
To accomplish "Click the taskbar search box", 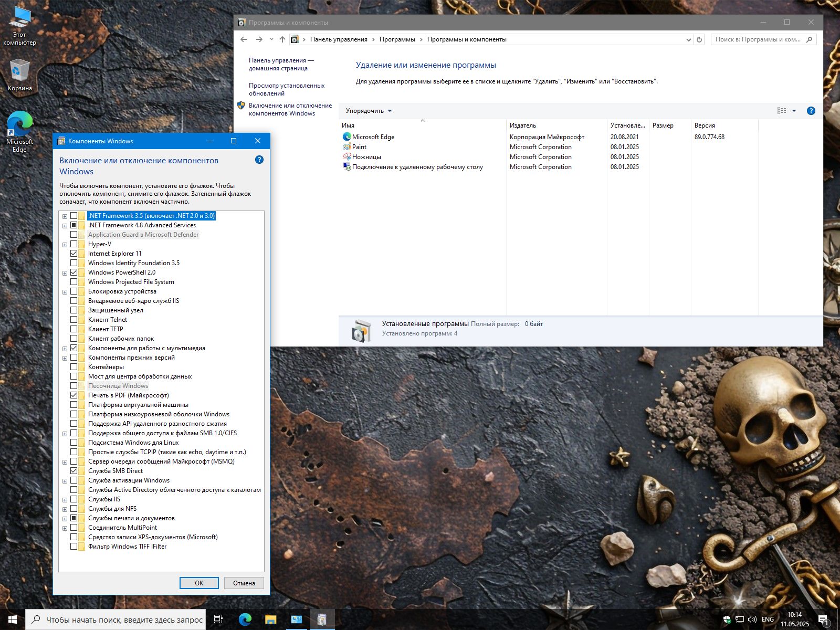I will 115,619.
